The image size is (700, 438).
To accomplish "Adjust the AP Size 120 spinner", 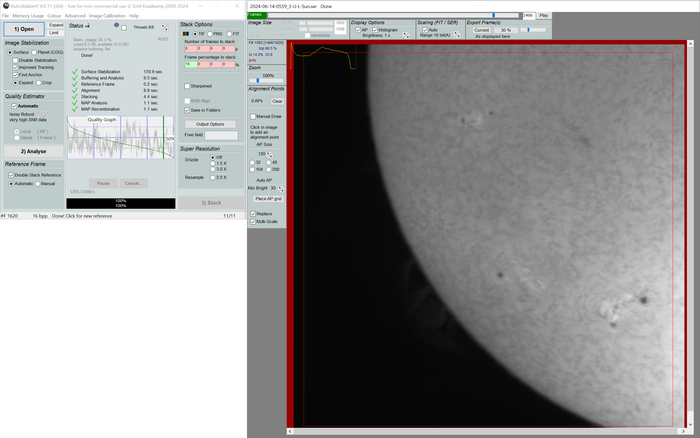I will 268,155.
